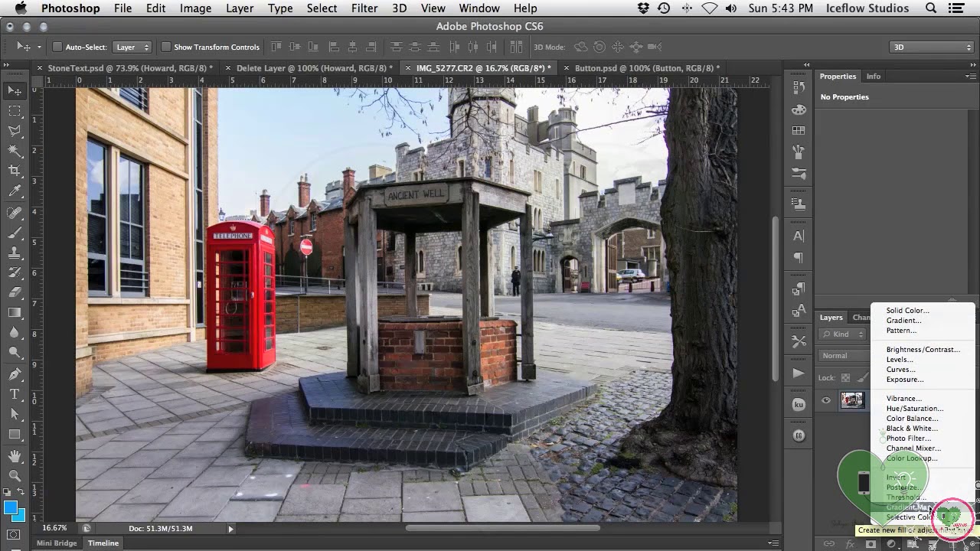This screenshot has height=551, width=980.
Task: Enable Show Transform Controls checkbox
Action: pos(165,47)
